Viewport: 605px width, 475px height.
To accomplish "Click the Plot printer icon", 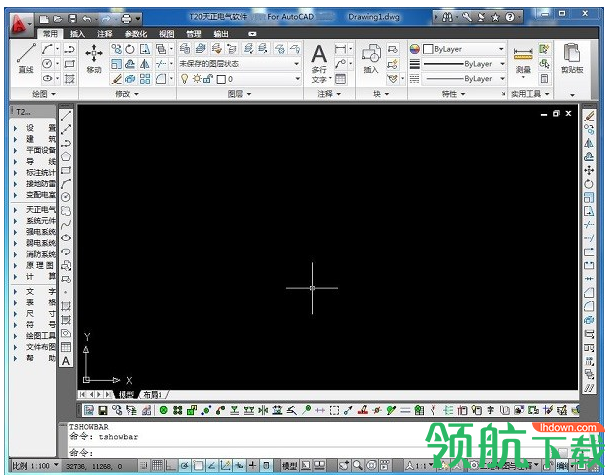I will 127,18.
